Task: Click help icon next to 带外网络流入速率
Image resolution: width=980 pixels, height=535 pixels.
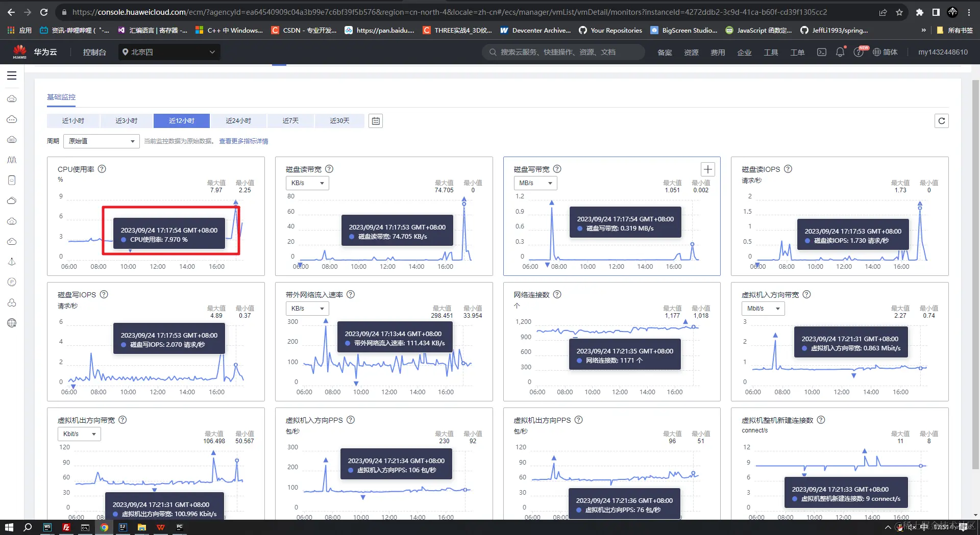Action: coord(351,294)
